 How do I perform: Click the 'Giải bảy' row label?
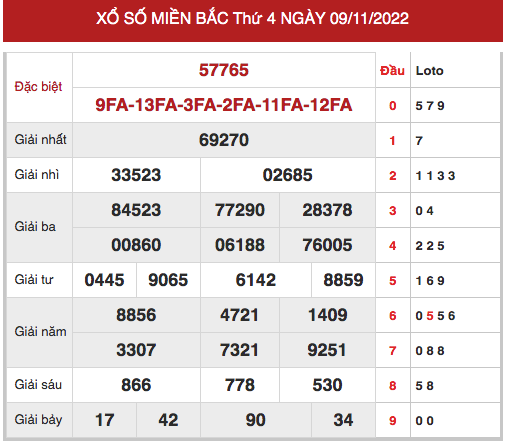[x=38, y=420]
